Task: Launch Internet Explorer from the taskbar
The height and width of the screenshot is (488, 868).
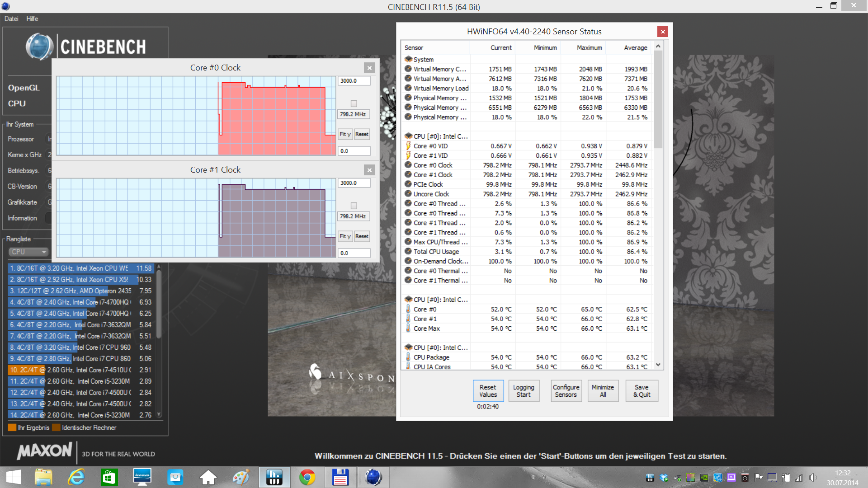Action: click(76, 477)
